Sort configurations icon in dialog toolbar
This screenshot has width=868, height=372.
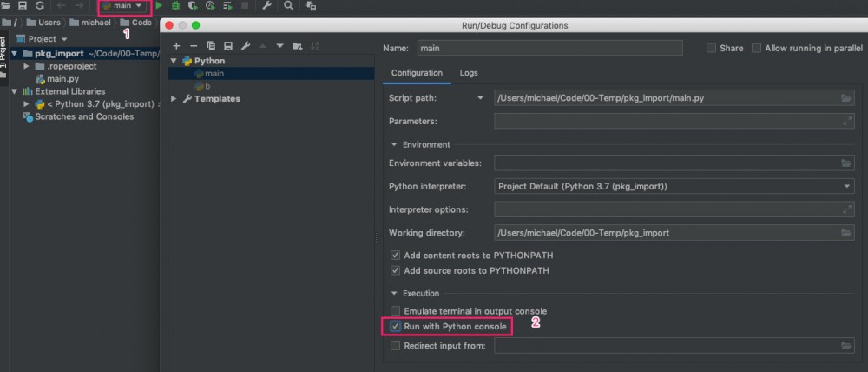(x=314, y=46)
